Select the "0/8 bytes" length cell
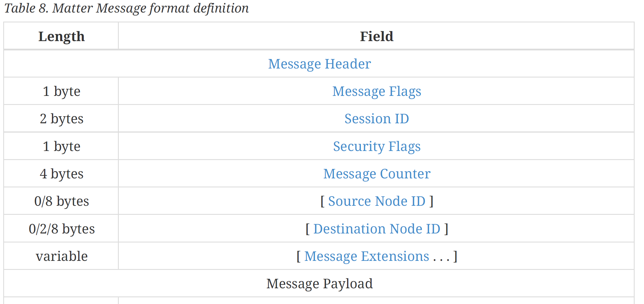Image resolution: width=644 pixels, height=304 pixels. tap(61, 201)
